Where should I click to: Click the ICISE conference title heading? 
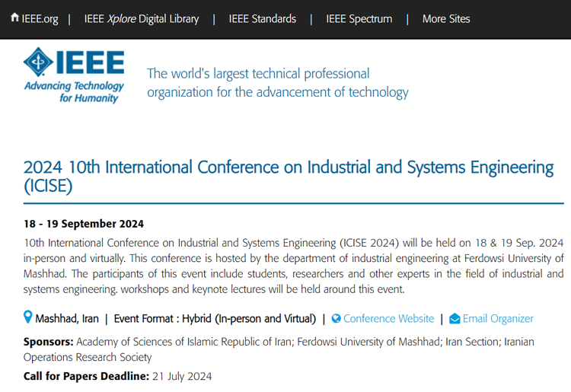289,177
